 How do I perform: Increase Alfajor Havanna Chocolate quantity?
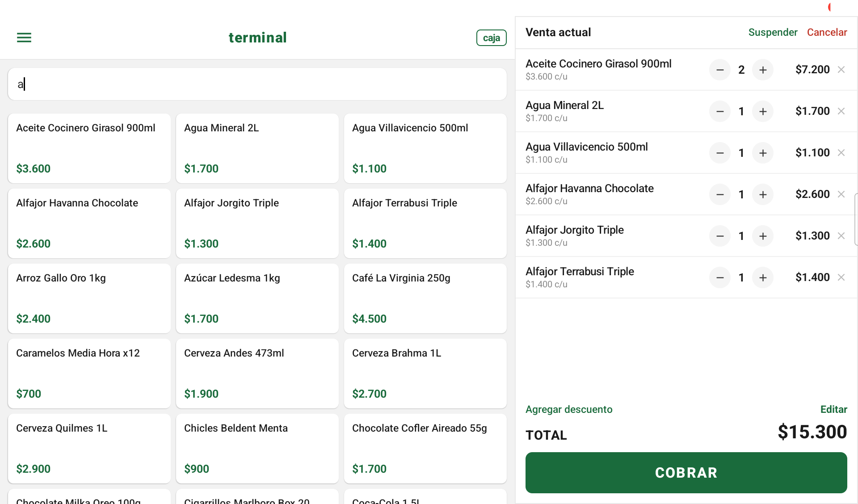tap(763, 194)
